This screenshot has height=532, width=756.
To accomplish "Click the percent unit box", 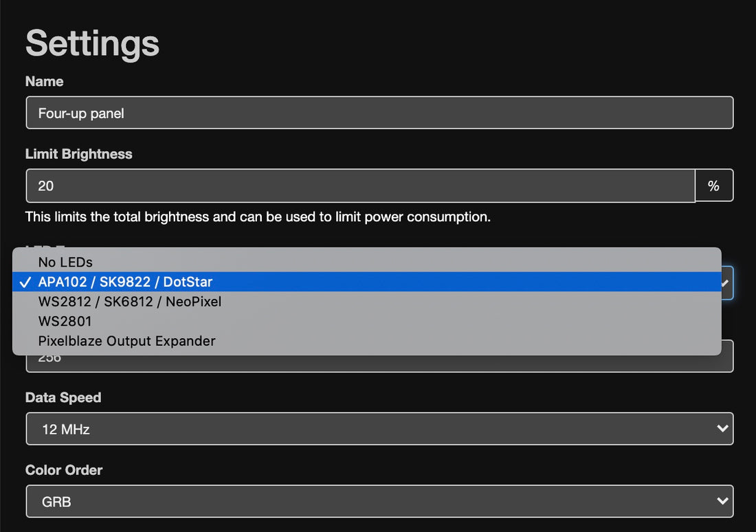I will [x=714, y=186].
